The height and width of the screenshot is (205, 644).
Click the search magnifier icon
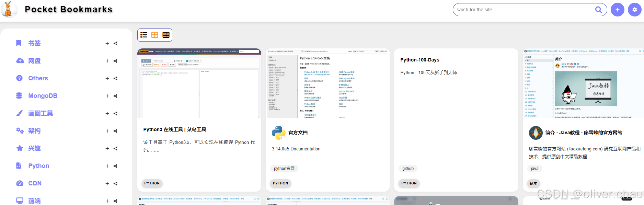pos(598,10)
